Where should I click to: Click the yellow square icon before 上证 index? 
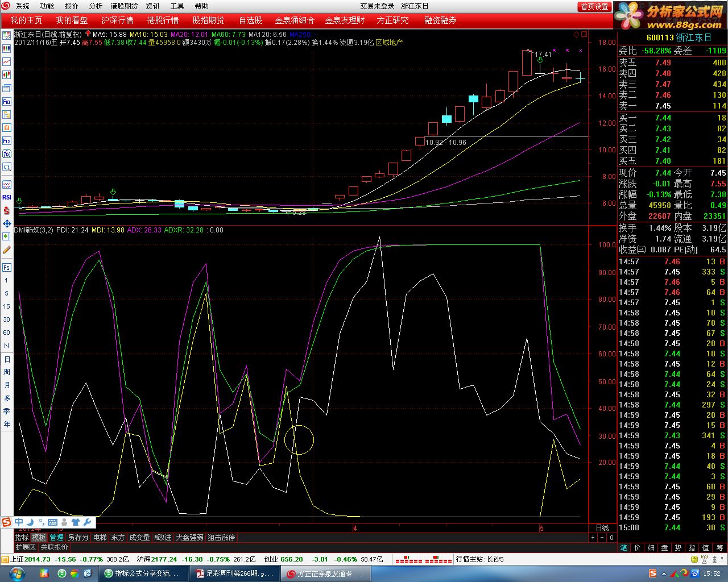point(5,559)
